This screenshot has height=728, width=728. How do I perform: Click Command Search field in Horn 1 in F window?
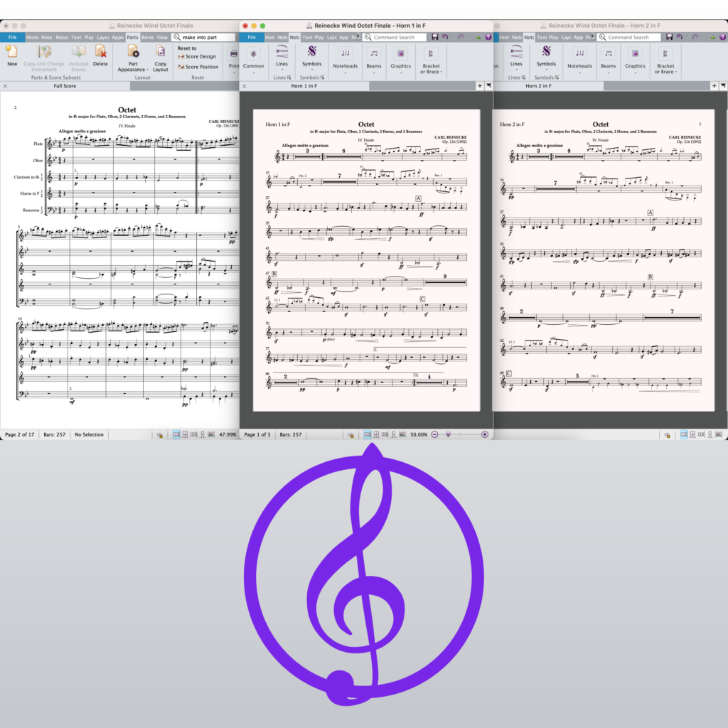pos(395,37)
